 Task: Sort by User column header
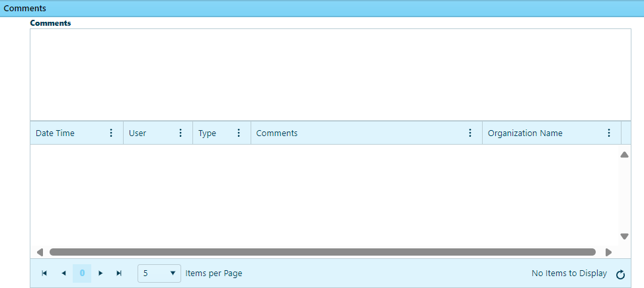[x=138, y=133]
